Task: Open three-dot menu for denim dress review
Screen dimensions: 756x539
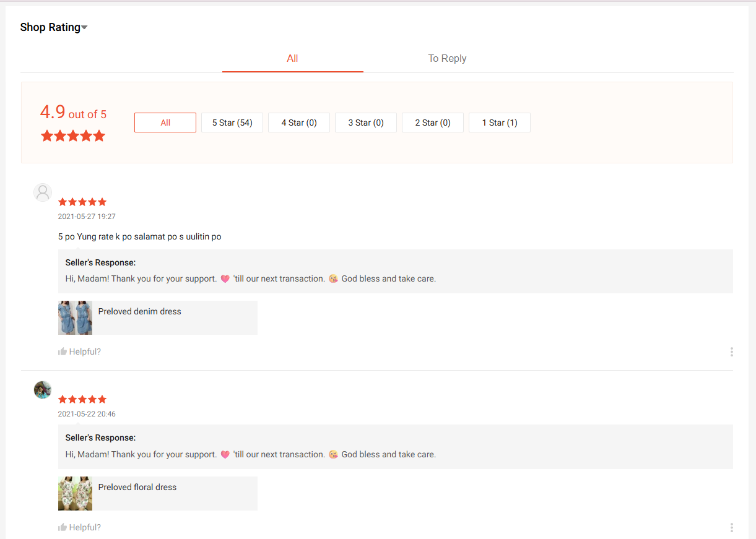Action: [x=731, y=352]
